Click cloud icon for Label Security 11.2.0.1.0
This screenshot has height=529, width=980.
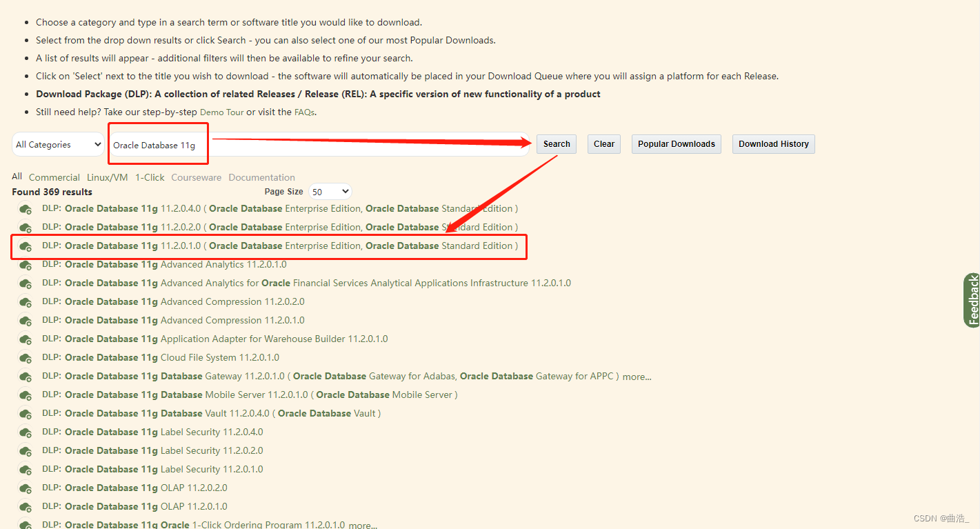(x=26, y=470)
